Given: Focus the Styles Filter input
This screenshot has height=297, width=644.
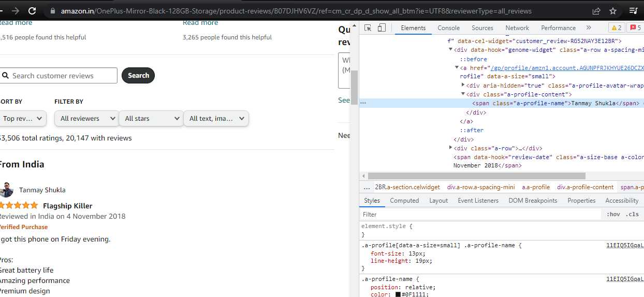Looking at the screenshot, I should point(481,215).
